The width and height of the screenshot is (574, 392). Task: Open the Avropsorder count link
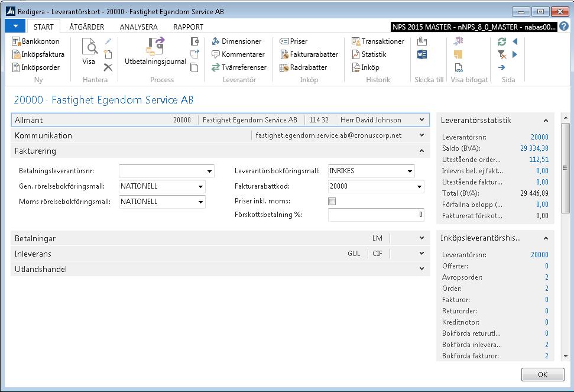547,277
